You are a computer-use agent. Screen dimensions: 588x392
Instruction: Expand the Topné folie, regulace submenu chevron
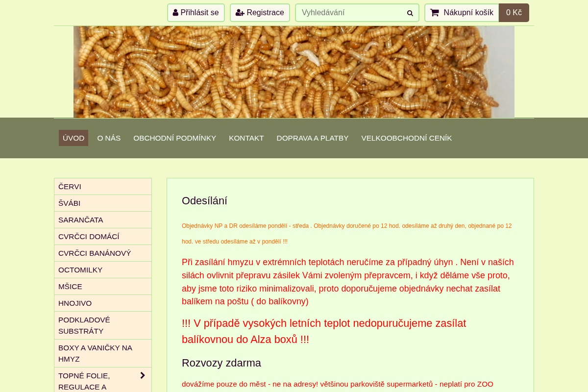click(x=143, y=375)
